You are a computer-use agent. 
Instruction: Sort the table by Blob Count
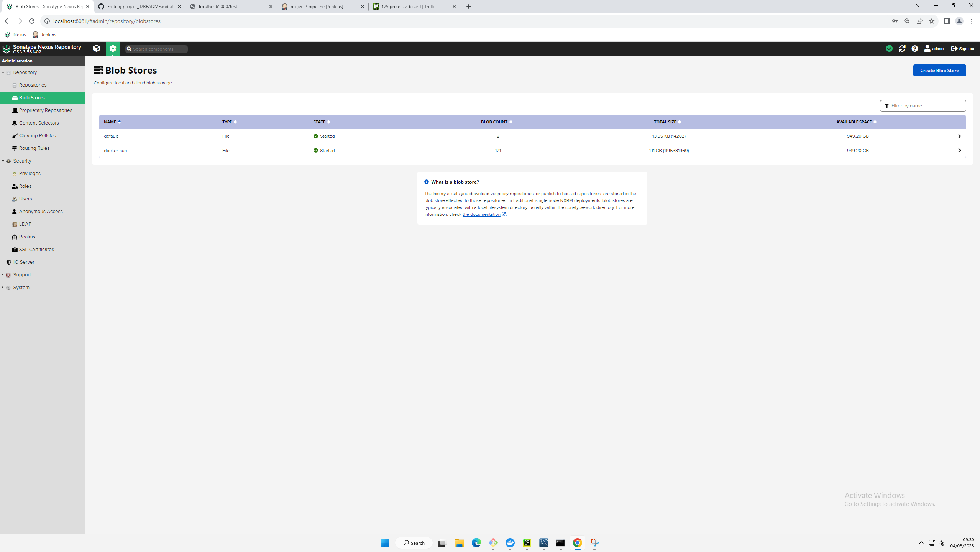point(494,122)
